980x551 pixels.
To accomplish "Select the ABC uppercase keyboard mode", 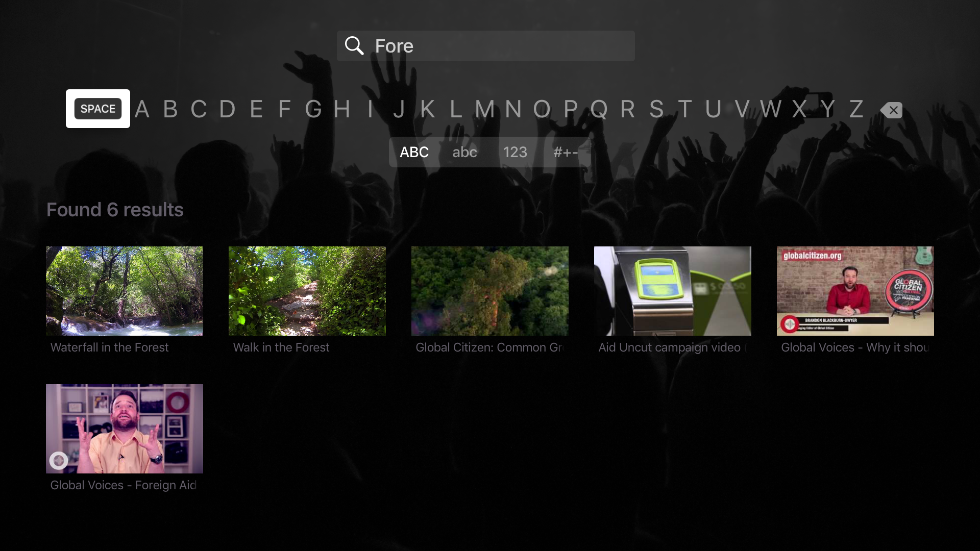I will (414, 152).
